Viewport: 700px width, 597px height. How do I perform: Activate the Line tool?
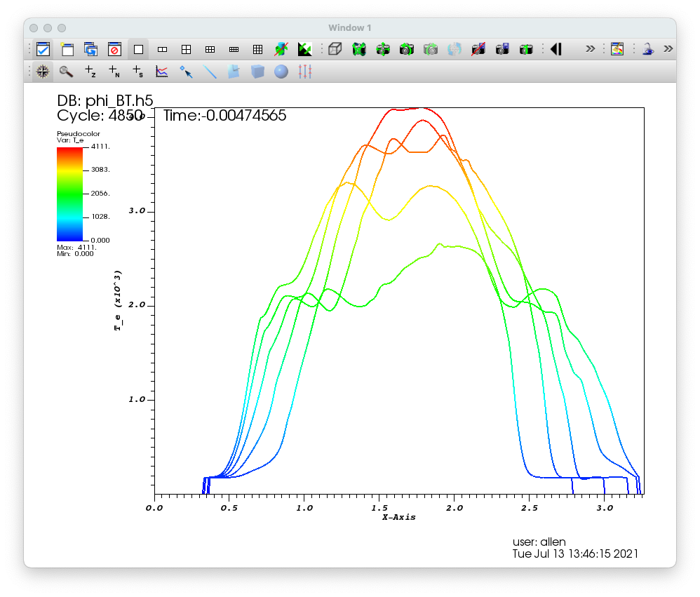[x=210, y=72]
